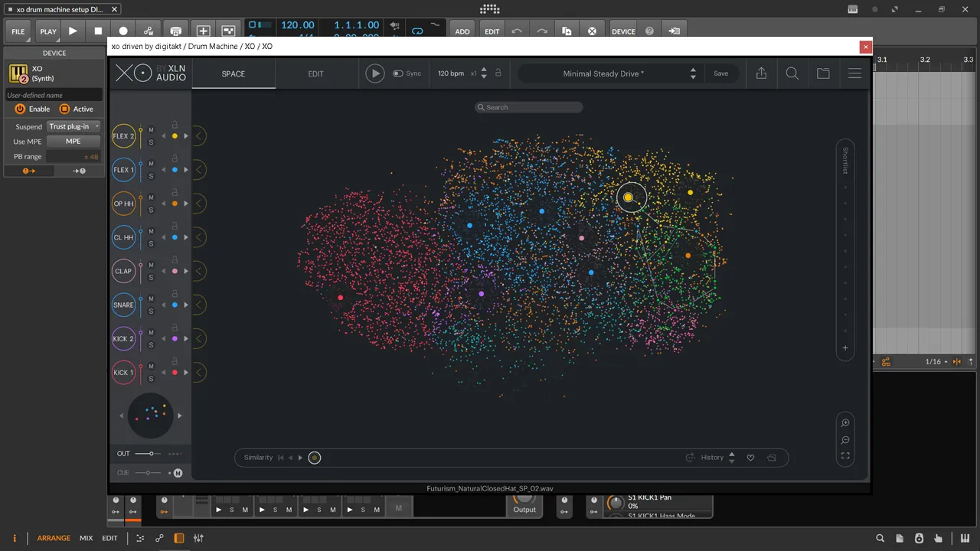This screenshot has height=551, width=980.
Task: Click the favorite heart icon
Action: tap(750, 458)
